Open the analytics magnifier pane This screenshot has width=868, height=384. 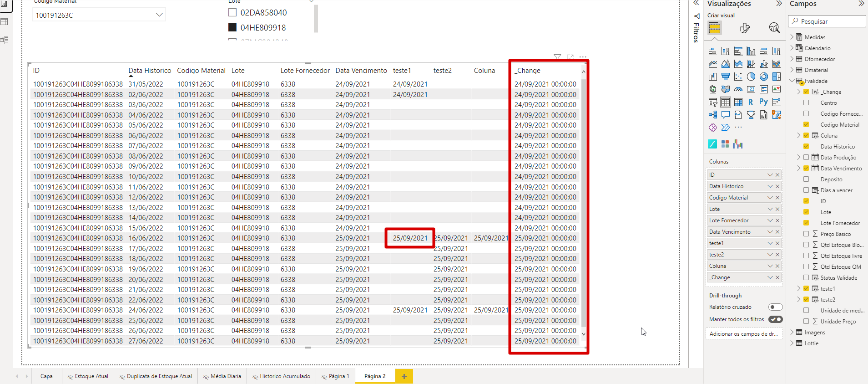coord(774,28)
